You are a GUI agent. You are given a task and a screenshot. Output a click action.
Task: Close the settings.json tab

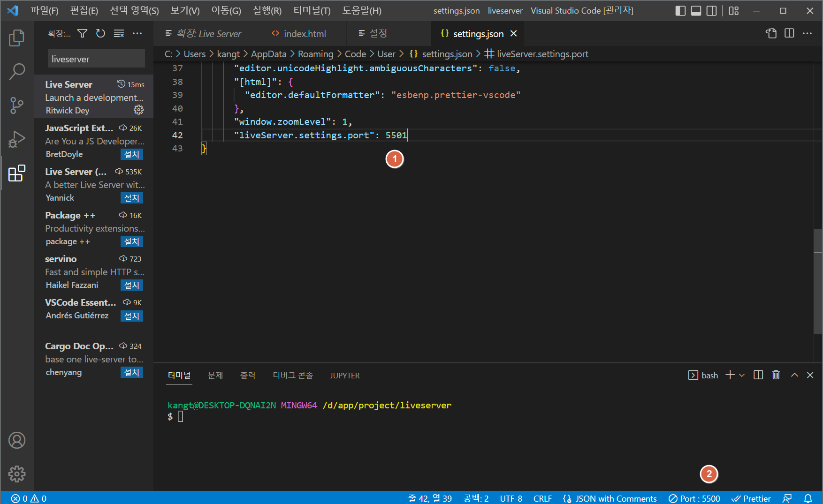pyautogui.click(x=514, y=34)
